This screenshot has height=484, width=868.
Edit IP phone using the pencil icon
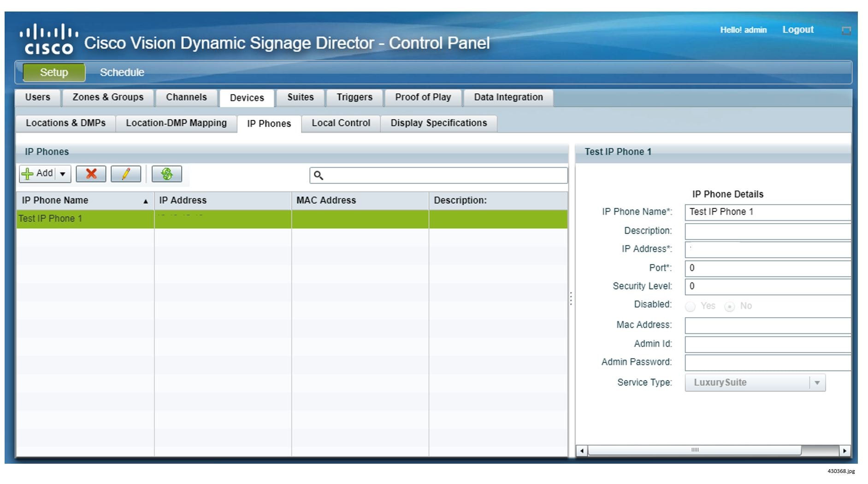(126, 174)
